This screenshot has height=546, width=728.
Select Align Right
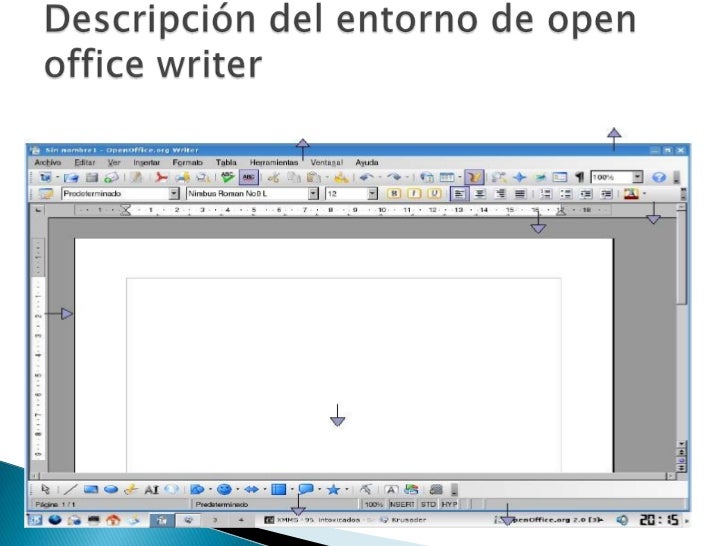point(500,194)
